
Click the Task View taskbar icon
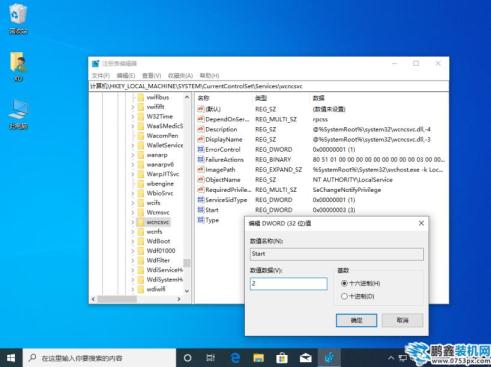(x=211, y=358)
